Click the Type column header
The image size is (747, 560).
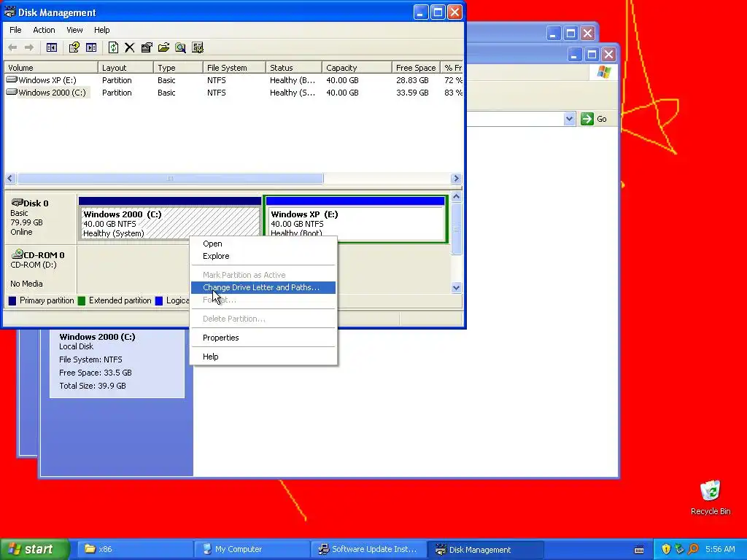[178, 68]
